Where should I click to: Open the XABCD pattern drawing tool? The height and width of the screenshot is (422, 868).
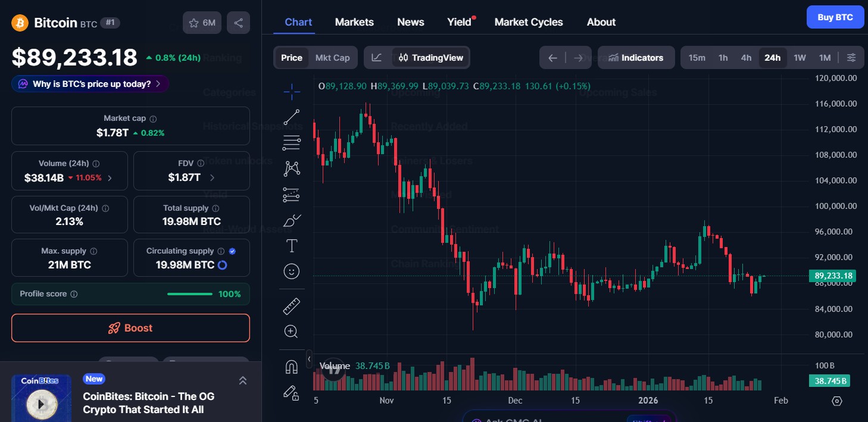coord(291,168)
